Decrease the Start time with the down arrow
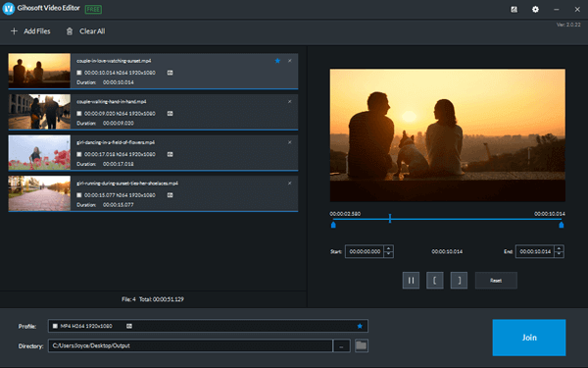 pos(389,254)
